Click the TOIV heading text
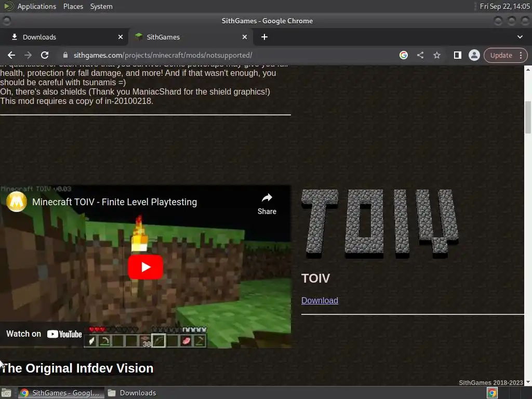Viewport: 532px width, 399px height. (315, 278)
